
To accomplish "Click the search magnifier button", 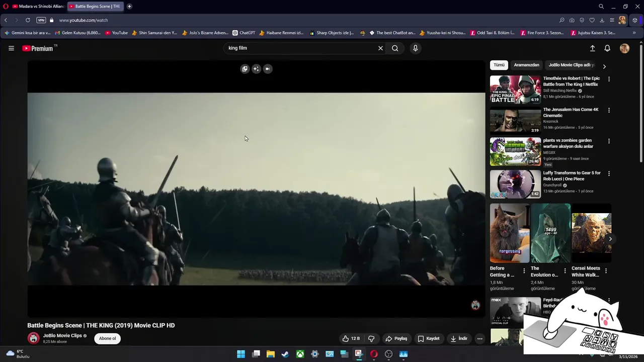I will click(395, 48).
